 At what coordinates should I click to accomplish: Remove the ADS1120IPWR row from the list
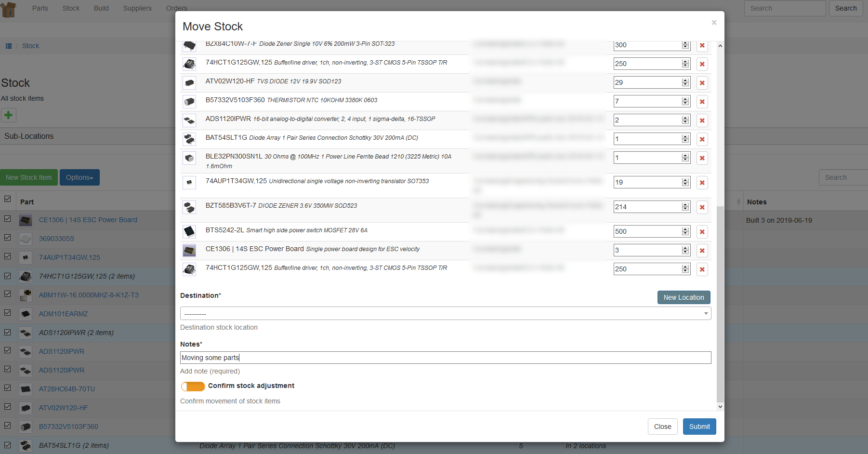click(x=702, y=120)
